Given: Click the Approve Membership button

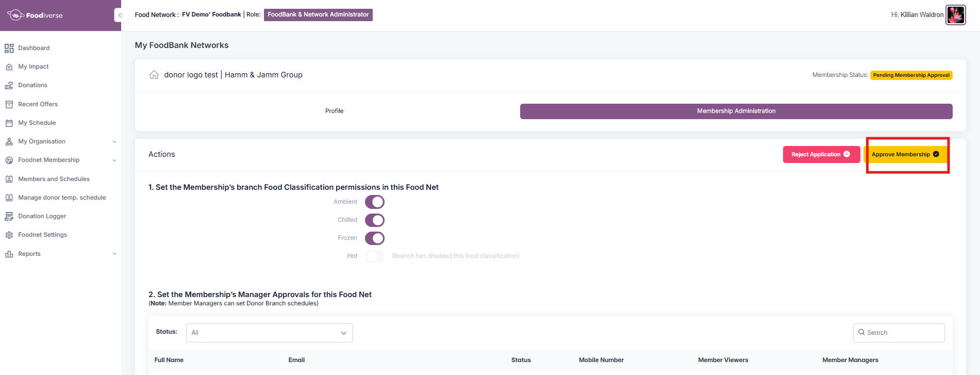Looking at the screenshot, I should pos(906,154).
